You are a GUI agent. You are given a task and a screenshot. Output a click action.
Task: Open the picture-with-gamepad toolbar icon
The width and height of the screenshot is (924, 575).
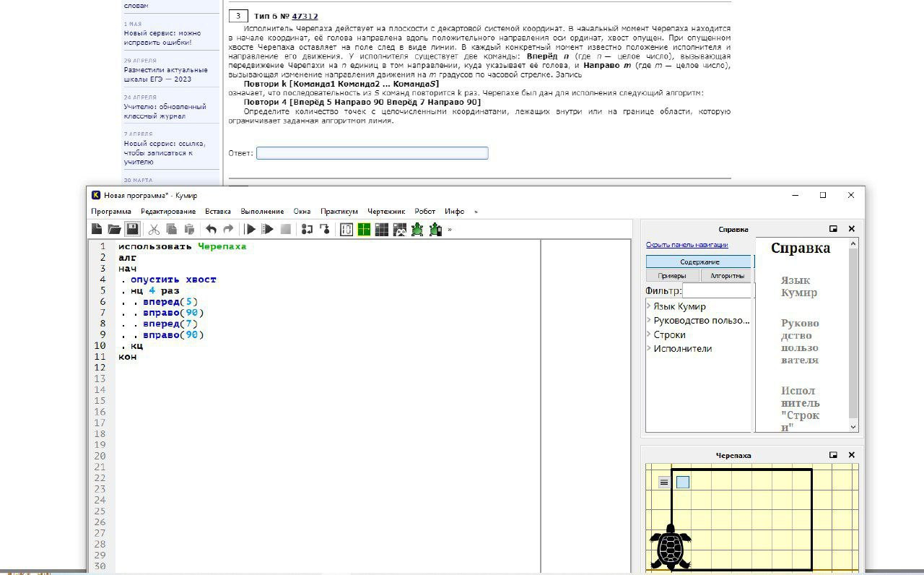[399, 229]
